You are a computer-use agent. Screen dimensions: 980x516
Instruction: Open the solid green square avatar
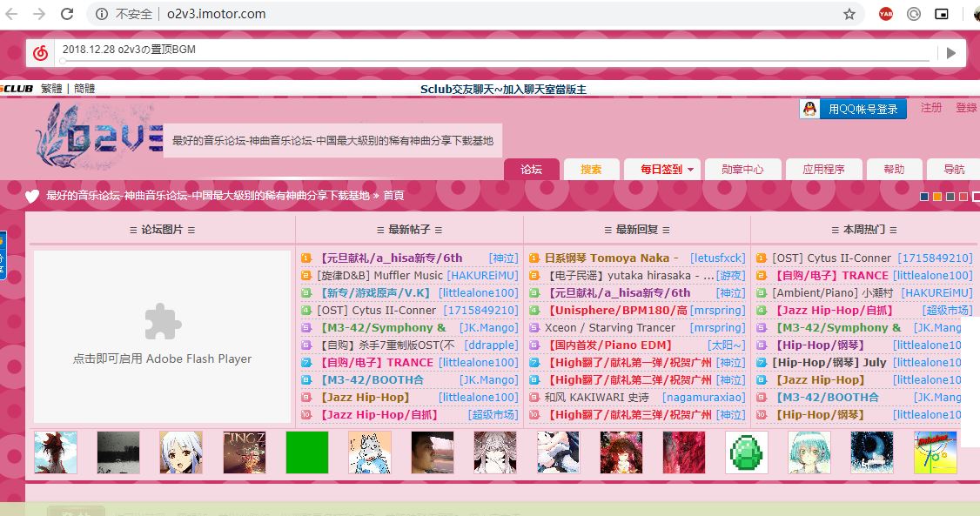pos(307,452)
